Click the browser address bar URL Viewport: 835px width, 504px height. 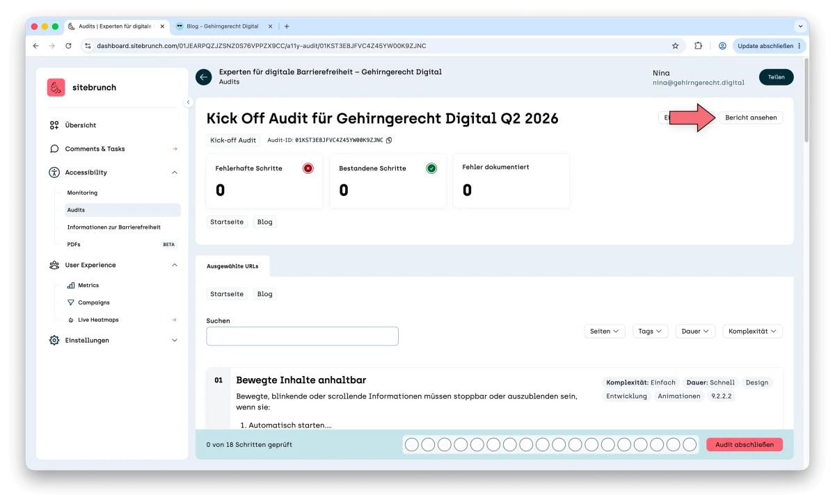[262, 46]
